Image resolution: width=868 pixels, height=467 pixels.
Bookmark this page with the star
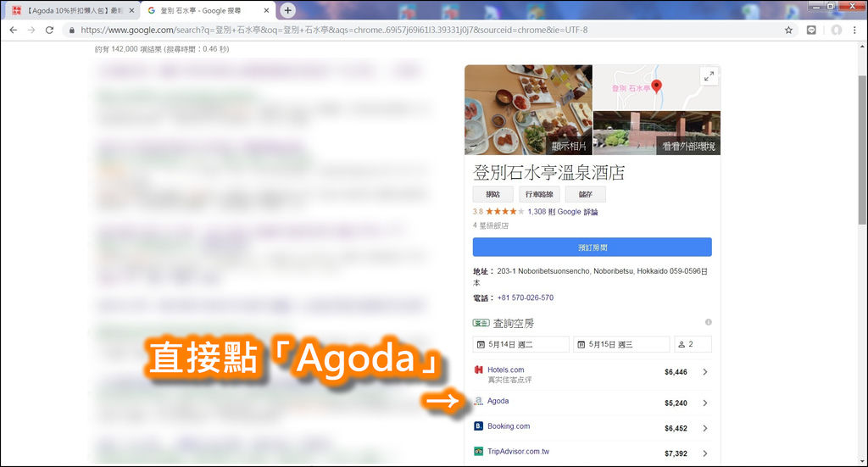pyautogui.click(x=789, y=30)
